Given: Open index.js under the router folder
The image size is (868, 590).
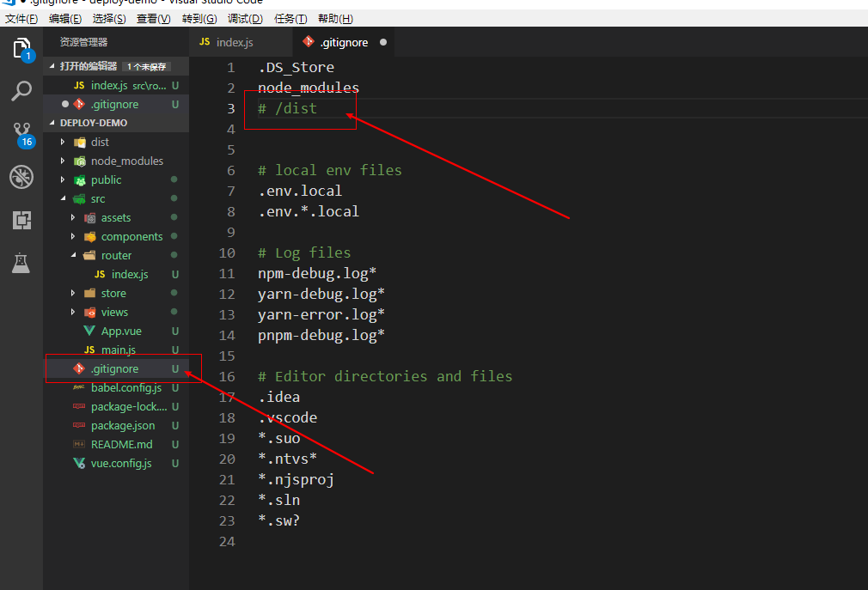Looking at the screenshot, I should tap(116, 274).
